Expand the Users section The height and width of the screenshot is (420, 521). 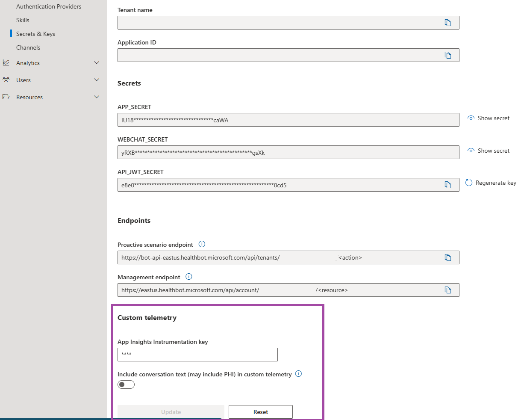pyautogui.click(x=23, y=80)
